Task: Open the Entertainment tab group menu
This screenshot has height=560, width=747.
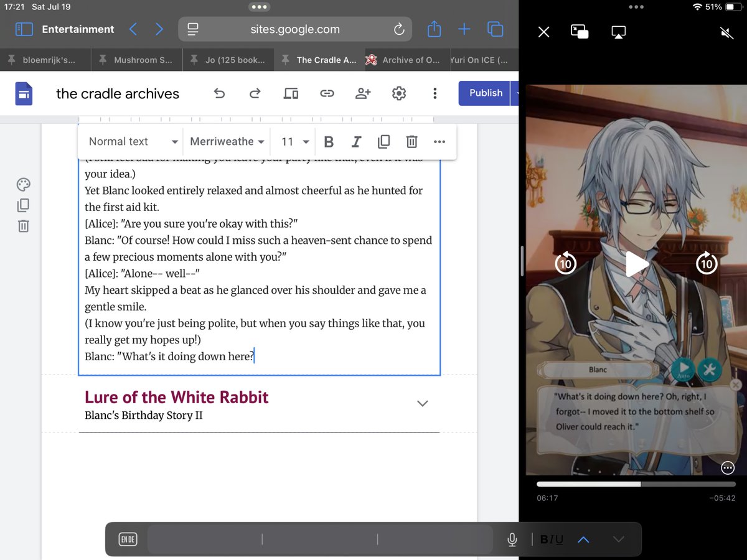Action: pyautogui.click(x=78, y=29)
